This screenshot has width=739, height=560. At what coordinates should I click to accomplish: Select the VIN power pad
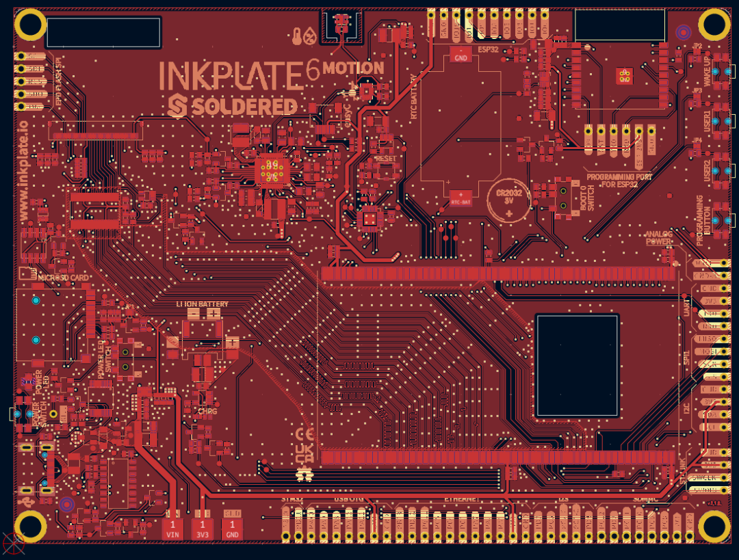pos(172,529)
